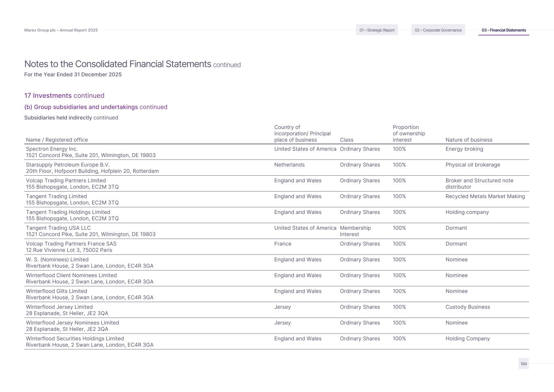The height and width of the screenshot is (392, 554).
Task: Select Winterflood Jersey Limited entry
Action: click(x=59, y=307)
